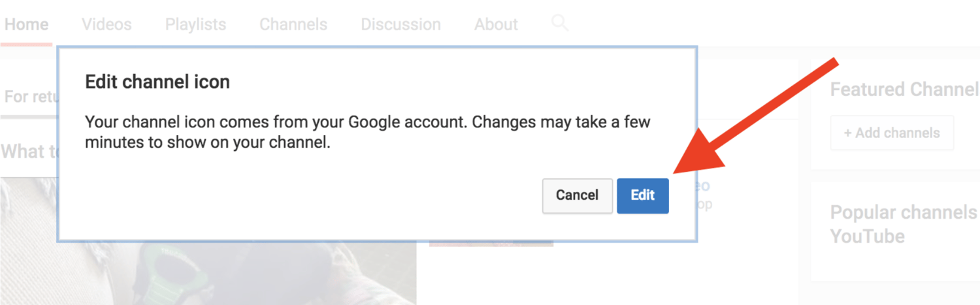Click the small thumbnail strip under the dialog

tap(491, 244)
